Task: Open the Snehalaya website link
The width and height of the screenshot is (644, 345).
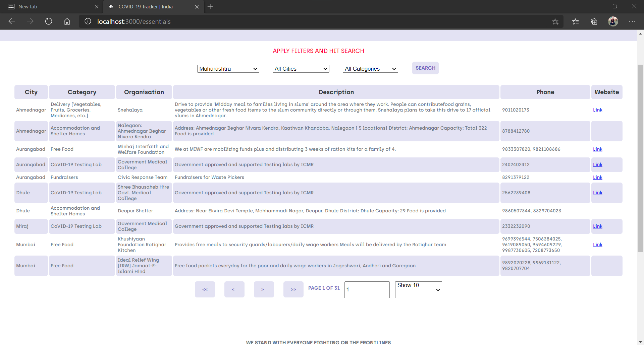Action: coord(597,110)
